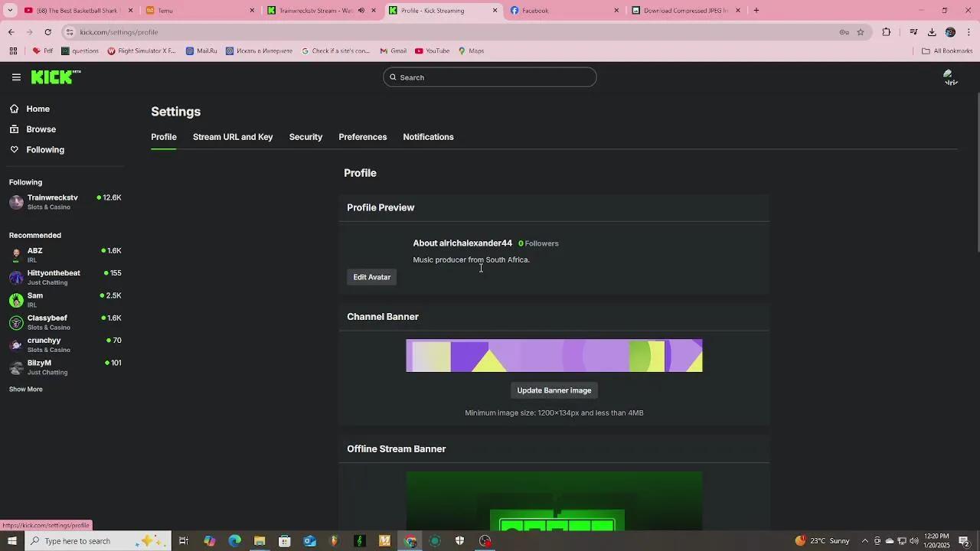The image size is (980, 551).
Task: Show hidden system tray icons
Action: coord(865,541)
